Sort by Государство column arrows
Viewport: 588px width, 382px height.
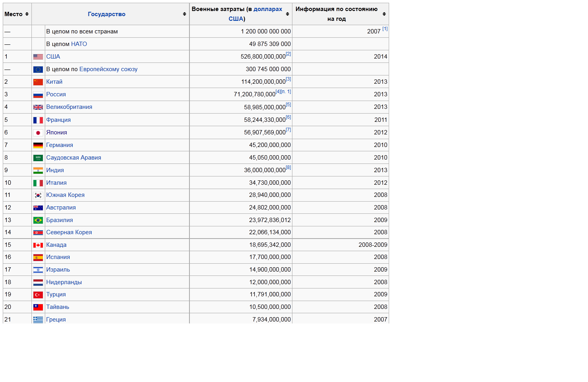click(184, 14)
